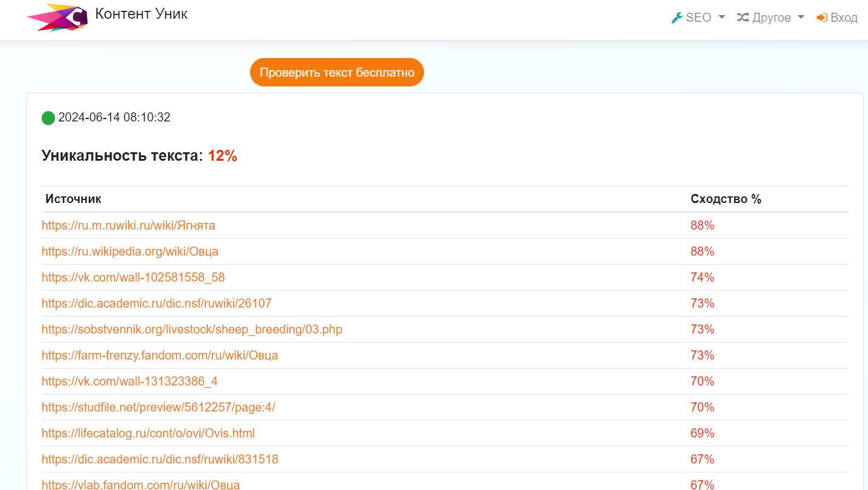Open the sobstvennik.org sheep_breeding link
The width and height of the screenshot is (868, 490).
click(192, 329)
